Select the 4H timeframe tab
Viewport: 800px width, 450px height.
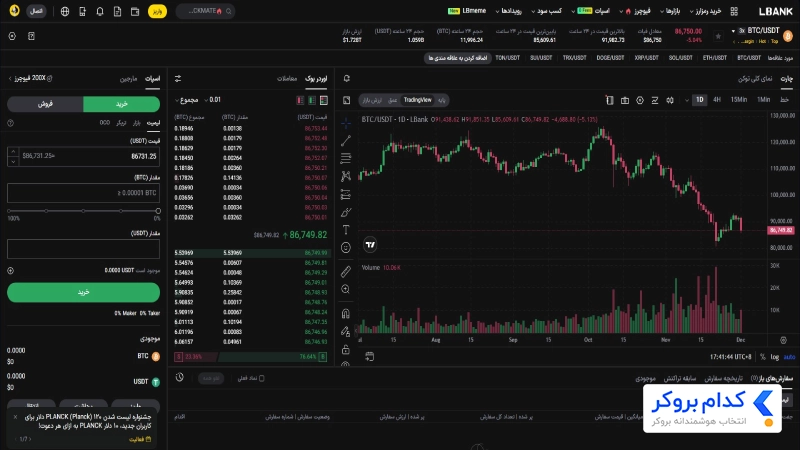(x=717, y=99)
